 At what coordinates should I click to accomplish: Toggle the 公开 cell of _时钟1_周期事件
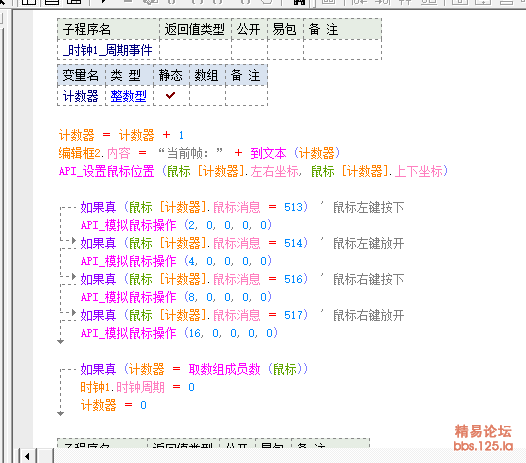click(x=249, y=50)
